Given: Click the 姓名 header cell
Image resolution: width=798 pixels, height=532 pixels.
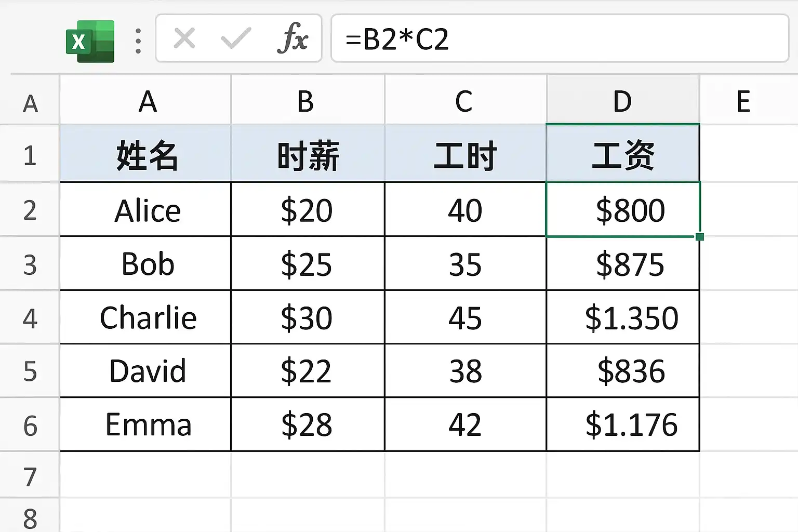Looking at the screenshot, I should tap(146, 155).
